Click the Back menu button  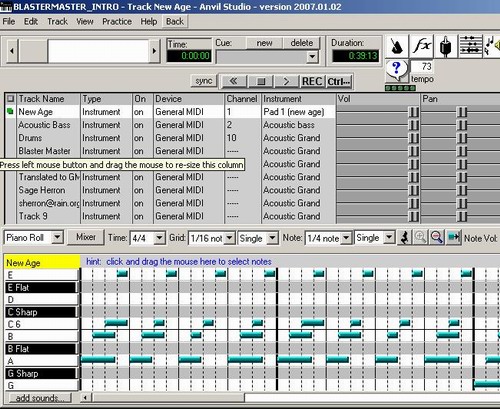175,22
